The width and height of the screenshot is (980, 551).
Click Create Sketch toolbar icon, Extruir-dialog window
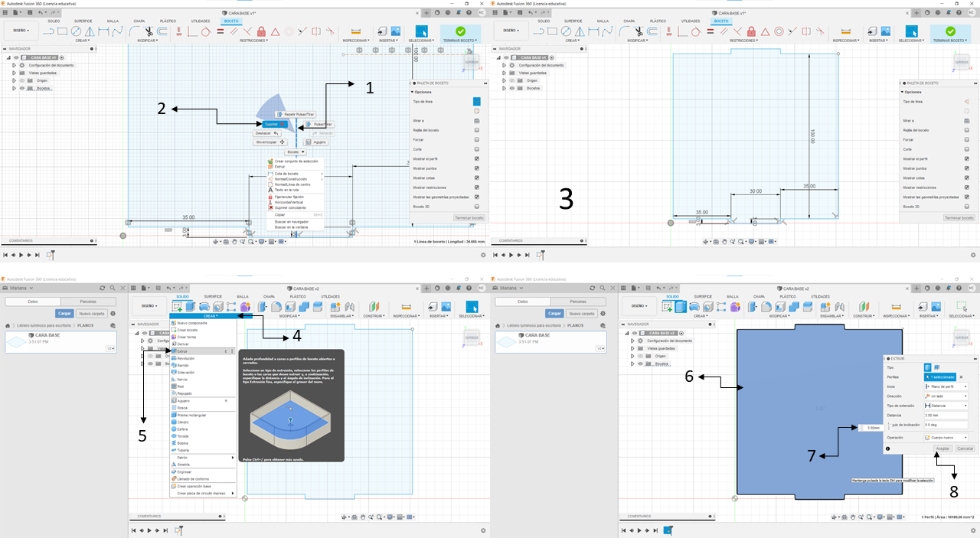click(668, 307)
